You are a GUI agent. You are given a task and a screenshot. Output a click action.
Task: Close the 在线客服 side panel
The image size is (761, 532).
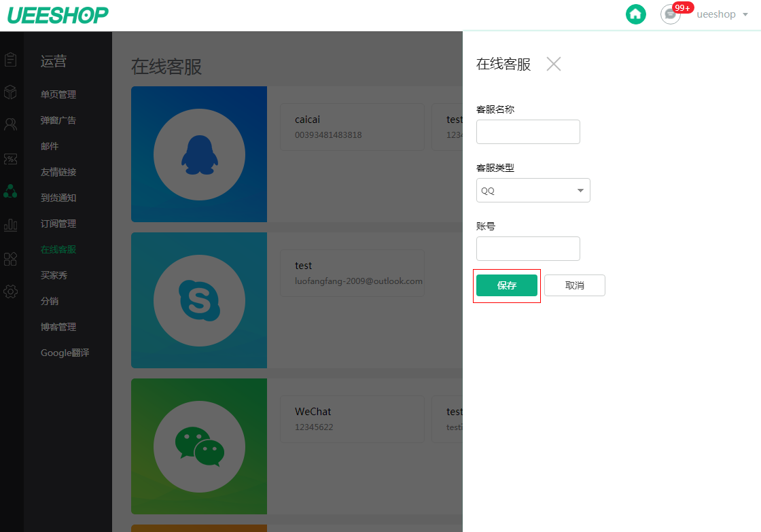tap(553, 64)
